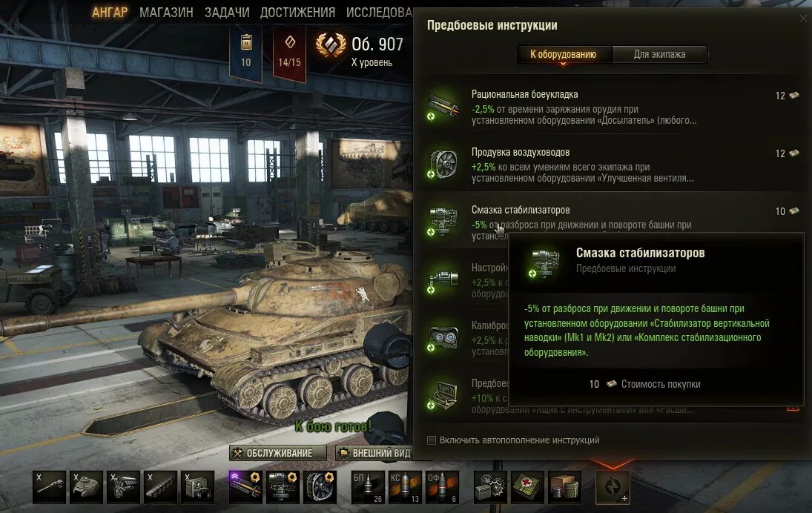The height and width of the screenshot is (513, 812).
Task: Enable Включить автопополнение инструкций checkbox
Action: [432, 440]
